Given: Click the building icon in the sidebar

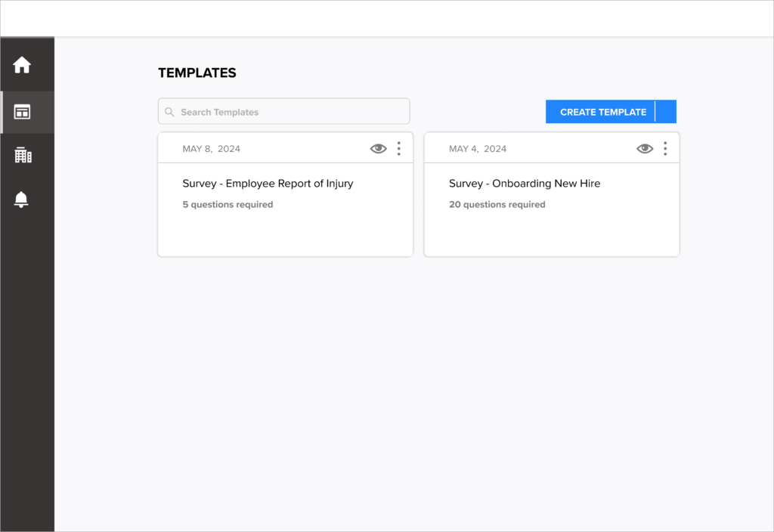Looking at the screenshot, I should 23,155.
